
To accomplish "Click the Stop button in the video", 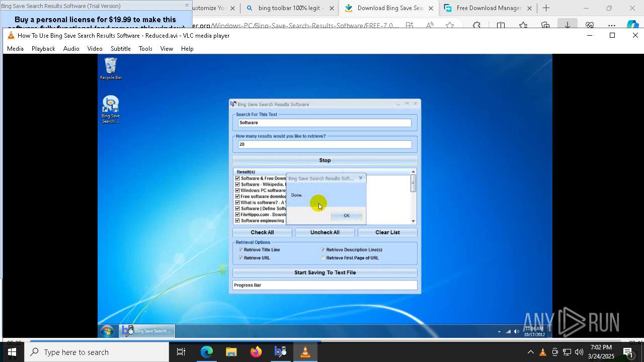I will (325, 160).
